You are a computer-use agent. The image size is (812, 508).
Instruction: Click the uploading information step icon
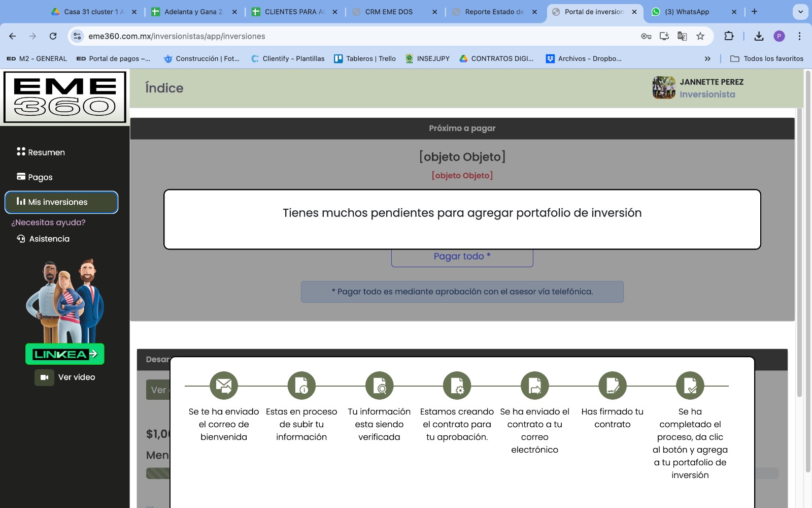point(301,386)
